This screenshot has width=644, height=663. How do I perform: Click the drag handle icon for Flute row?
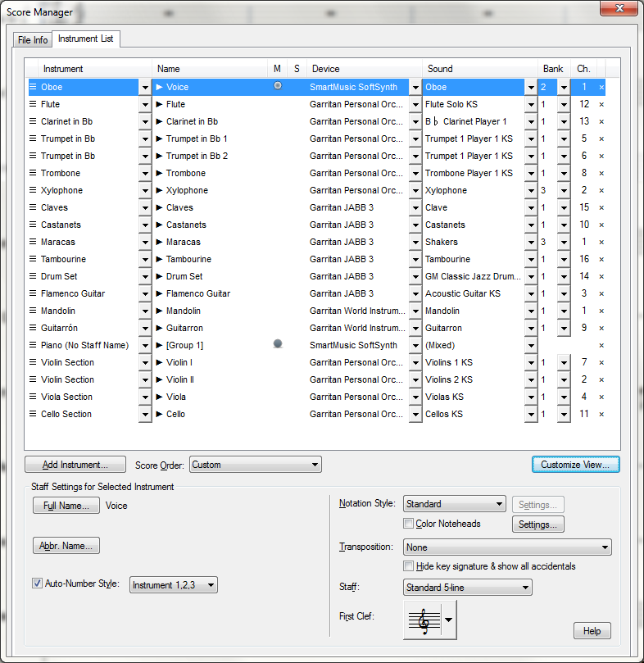(33, 104)
